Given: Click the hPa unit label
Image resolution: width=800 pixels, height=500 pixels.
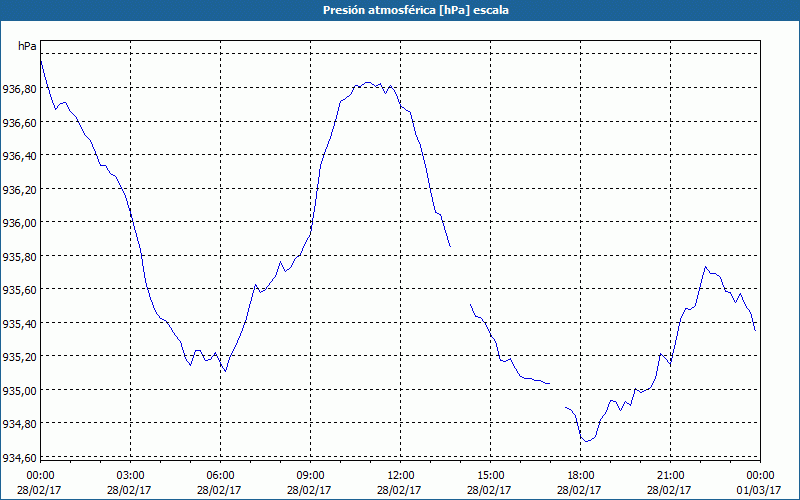Looking at the screenshot, I should (27, 46).
